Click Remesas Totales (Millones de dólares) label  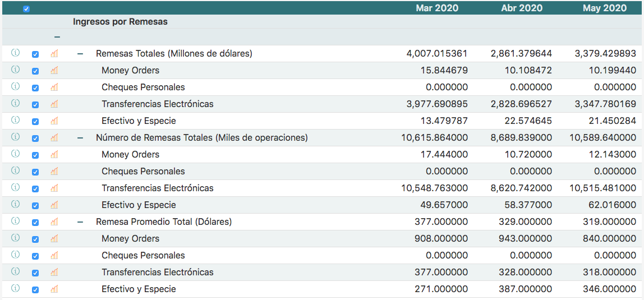[174, 54]
